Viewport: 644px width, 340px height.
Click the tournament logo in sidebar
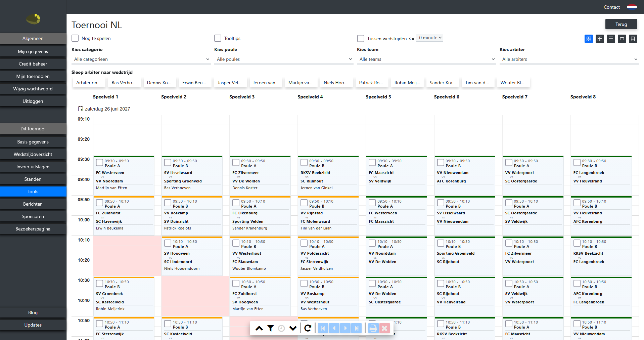pos(33,19)
